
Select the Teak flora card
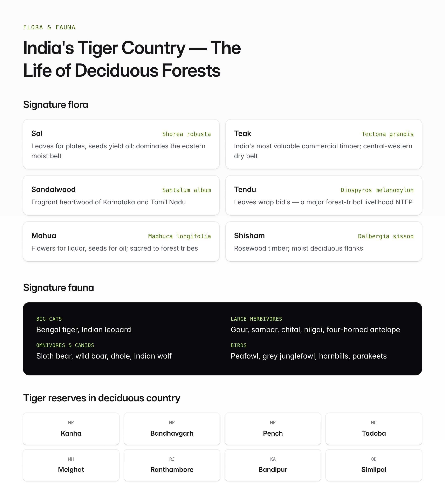pyautogui.click(x=324, y=144)
